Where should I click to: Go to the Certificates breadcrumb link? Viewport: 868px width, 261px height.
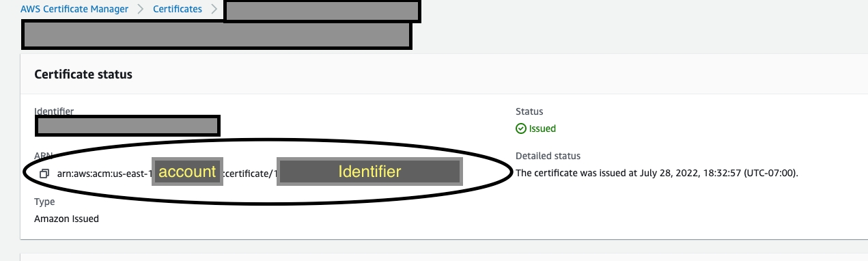(x=178, y=10)
